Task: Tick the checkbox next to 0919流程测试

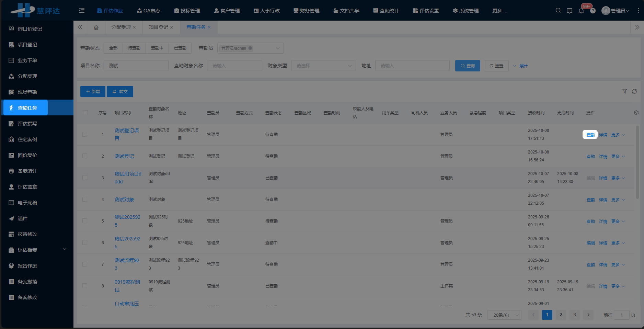Action: [x=85, y=286]
